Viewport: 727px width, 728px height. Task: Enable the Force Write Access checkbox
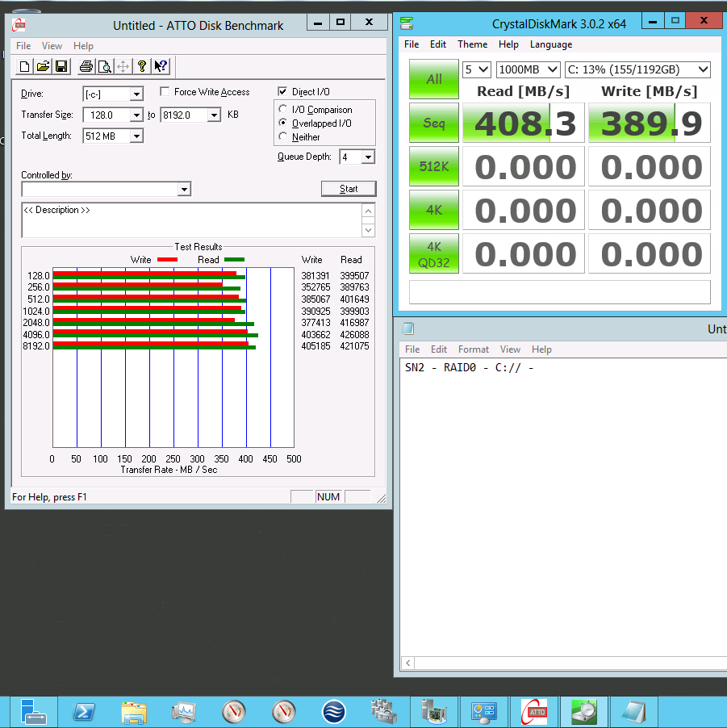click(x=165, y=91)
